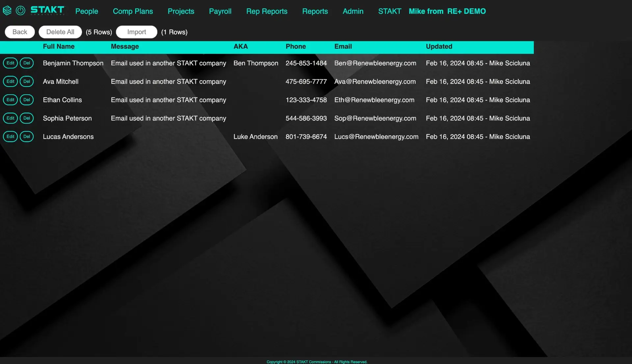Click the Phone column header
Screen dimensions: 632x364
[x=296, y=46]
